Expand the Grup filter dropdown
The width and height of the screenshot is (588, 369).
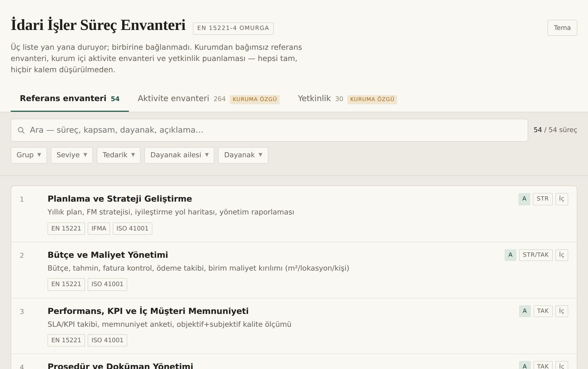coord(29,155)
